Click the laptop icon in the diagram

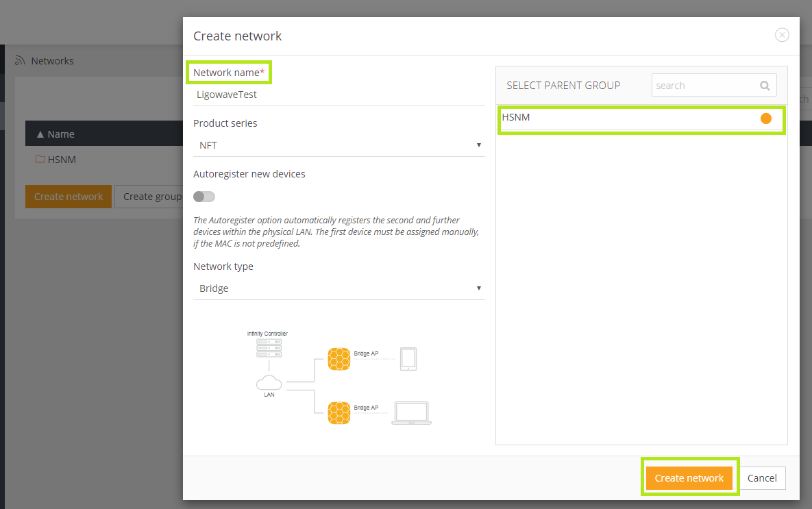click(411, 413)
